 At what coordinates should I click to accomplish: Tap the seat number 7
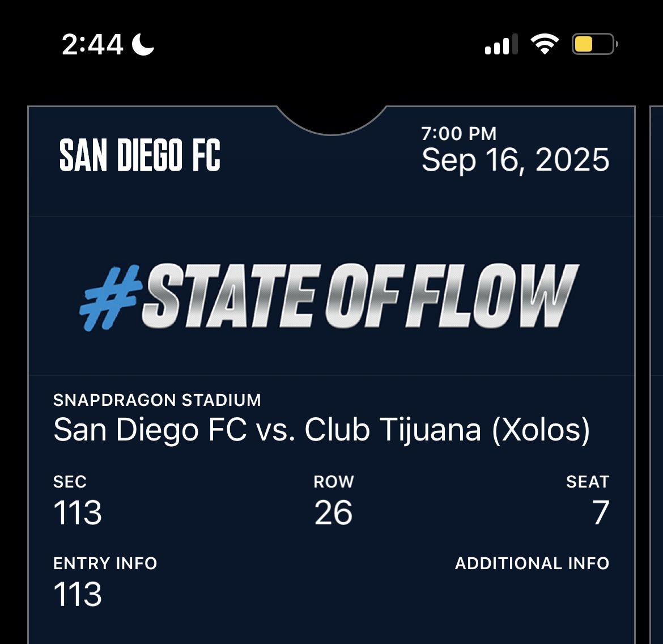(601, 512)
